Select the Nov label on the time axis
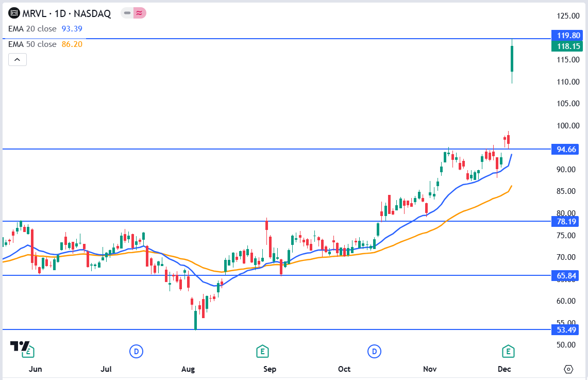The height and width of the screenshot is (380, 588). pyautogui.click(x=429, y=369)
